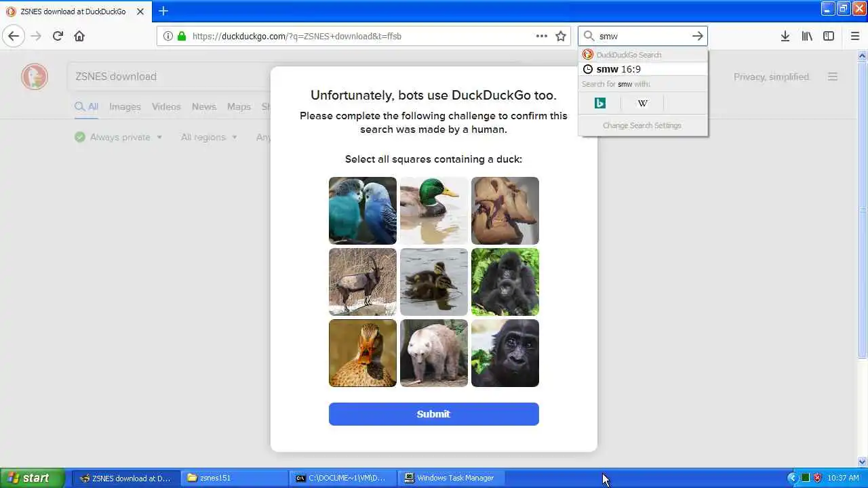Open page actions three-dot menu
Screen dimensions: 868x488
(541, 36)
